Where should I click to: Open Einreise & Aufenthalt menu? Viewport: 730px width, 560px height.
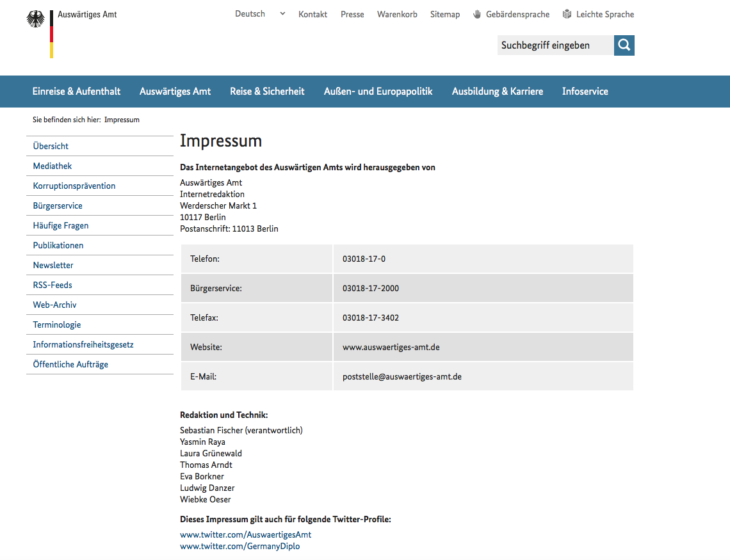tap(76, 91)
